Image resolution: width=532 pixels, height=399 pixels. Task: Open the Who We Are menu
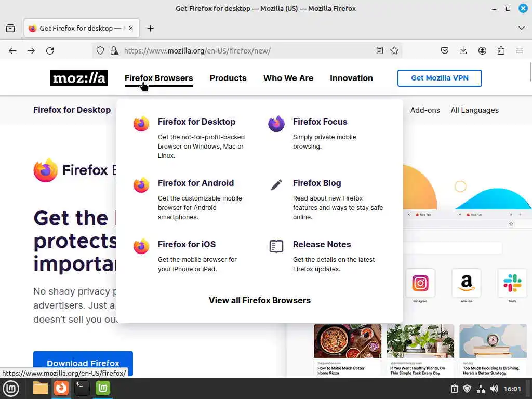click(288, 78)
